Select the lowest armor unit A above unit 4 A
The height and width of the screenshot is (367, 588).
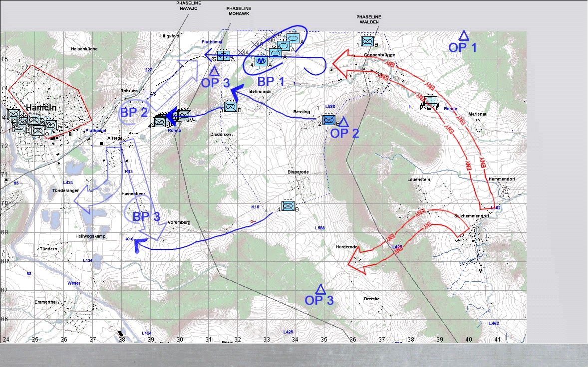[x=276, y=53]
